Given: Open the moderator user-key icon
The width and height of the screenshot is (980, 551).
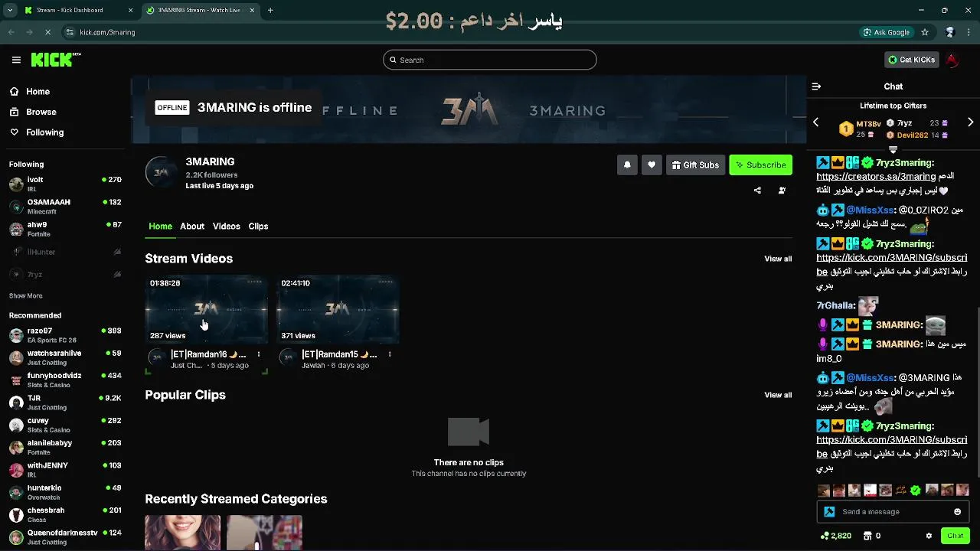Looking at the screenshot, I should click(782, 191).
